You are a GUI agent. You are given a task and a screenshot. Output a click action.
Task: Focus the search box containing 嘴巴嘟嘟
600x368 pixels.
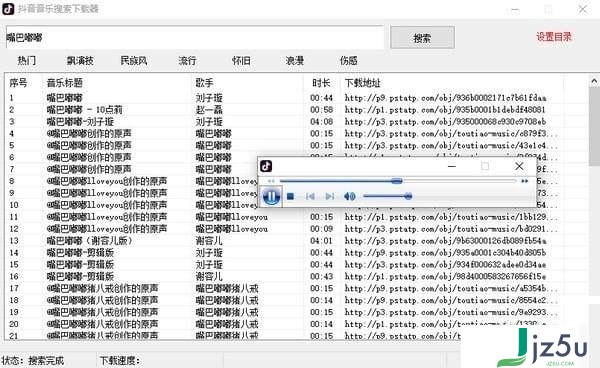click(x=195, y=37)
